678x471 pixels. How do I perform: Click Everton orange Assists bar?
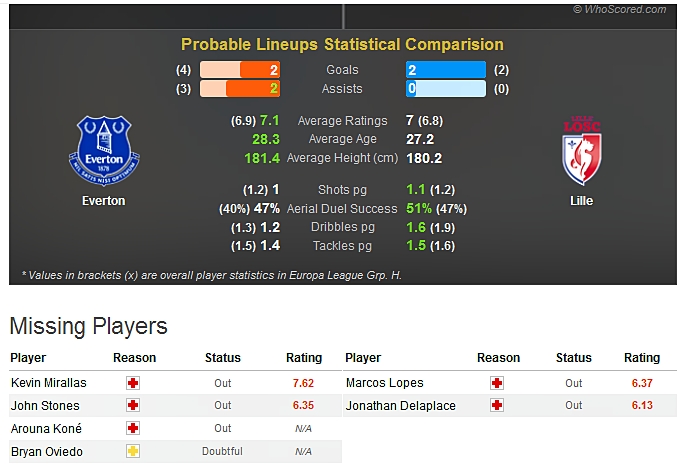pos(240,89)
